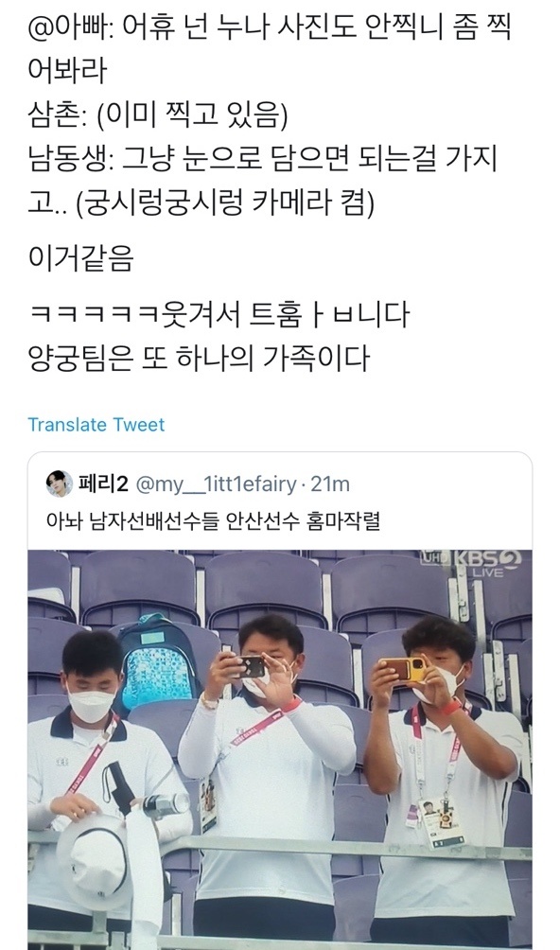Viewport: 560px width, 950px height.
Task: Click the 21m timestamp
Action: pyautogui.click(x=330, y=484)
